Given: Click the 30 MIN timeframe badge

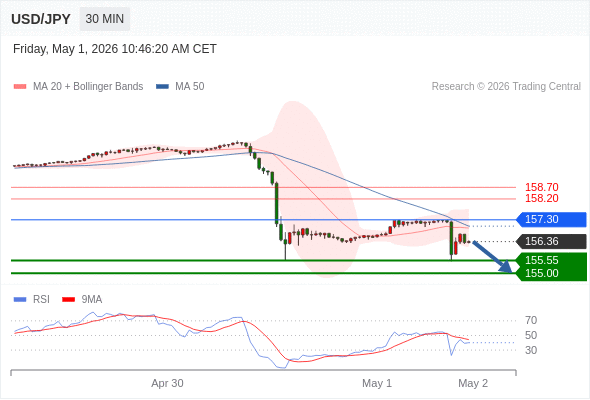Looking at the screenshot, I should coord(105,19).
